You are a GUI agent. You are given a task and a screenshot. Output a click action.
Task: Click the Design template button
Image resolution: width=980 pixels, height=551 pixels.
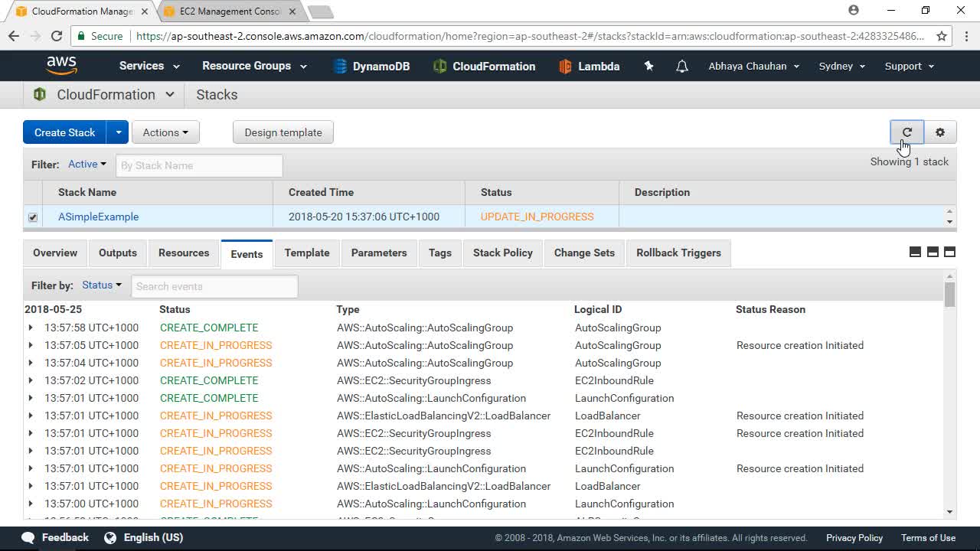point(283,132)
